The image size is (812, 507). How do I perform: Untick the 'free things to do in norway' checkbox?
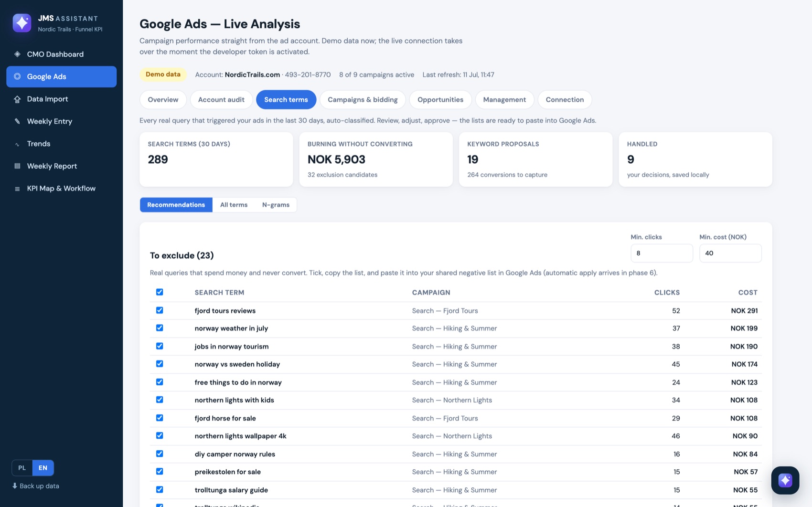click(160, 381)
